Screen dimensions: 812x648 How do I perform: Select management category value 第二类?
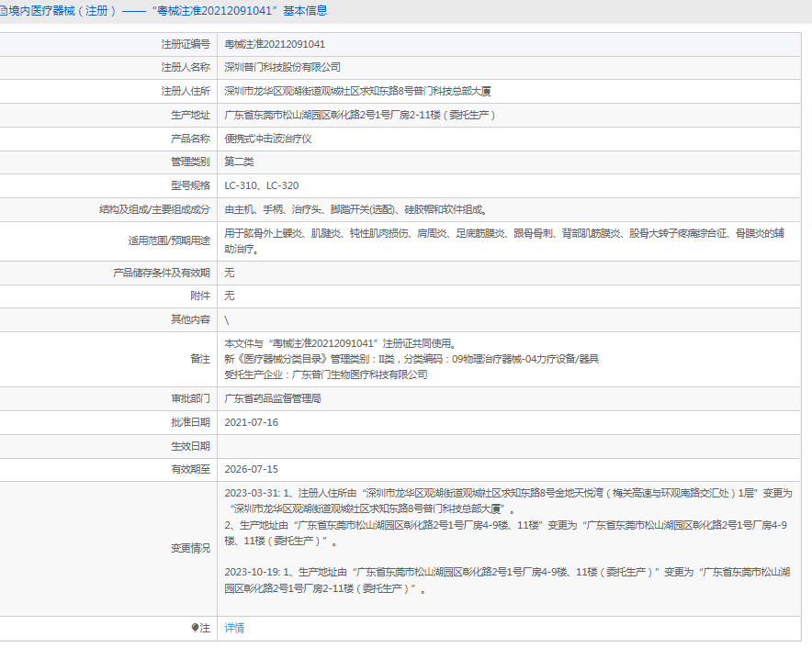click(239, 162)
